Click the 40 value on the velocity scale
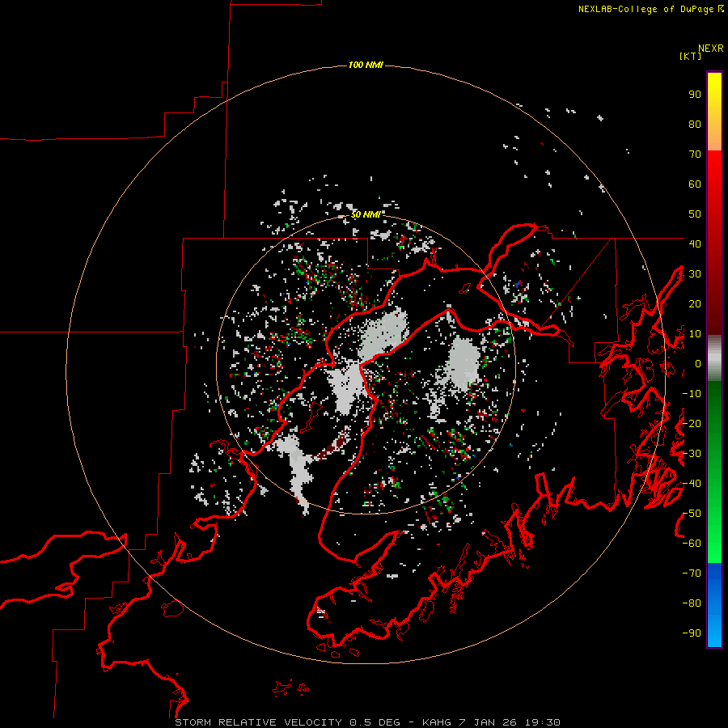 (x=695, y=244)
